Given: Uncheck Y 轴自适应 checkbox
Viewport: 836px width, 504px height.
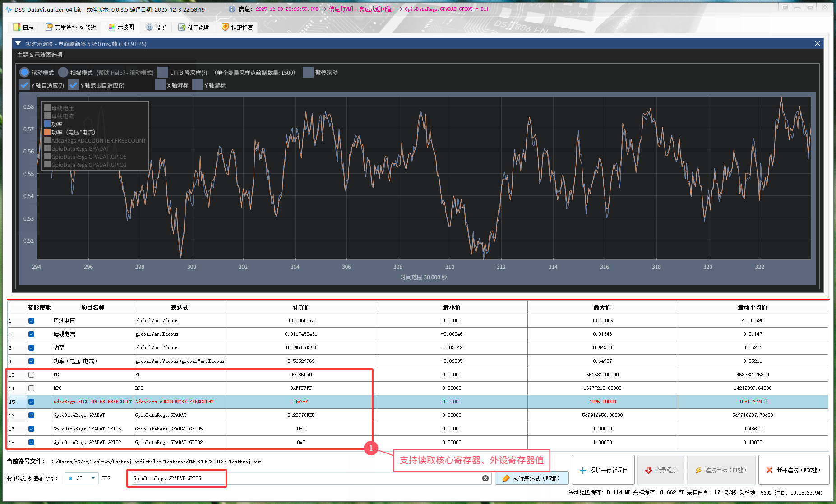Looking at the screenshot, I should pos(24,85).
